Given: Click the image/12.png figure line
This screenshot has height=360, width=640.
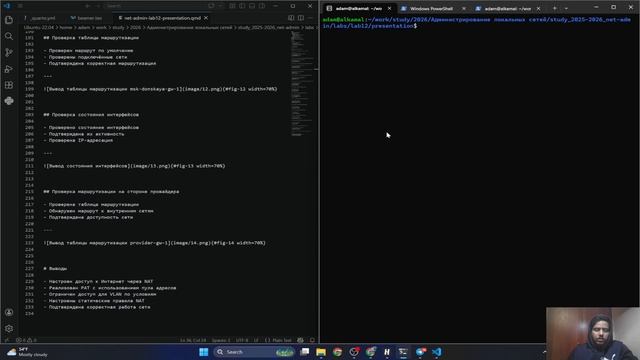Looking at the screenshot, I should tap(160, 89).
